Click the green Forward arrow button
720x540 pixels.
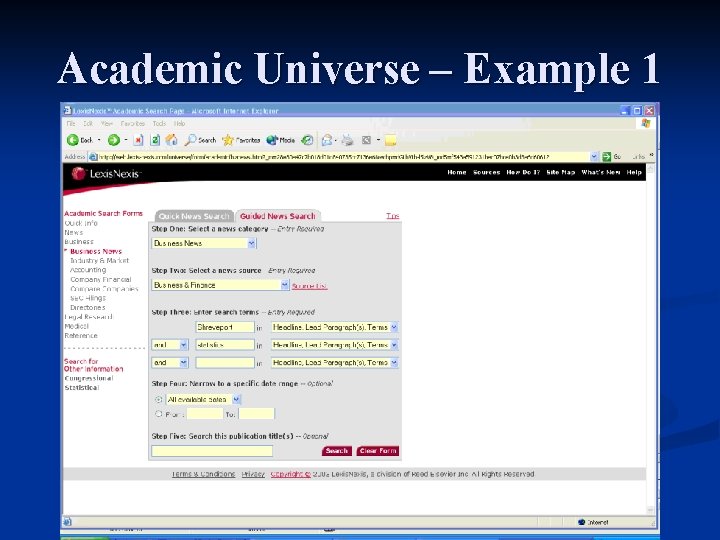(113, 140)
